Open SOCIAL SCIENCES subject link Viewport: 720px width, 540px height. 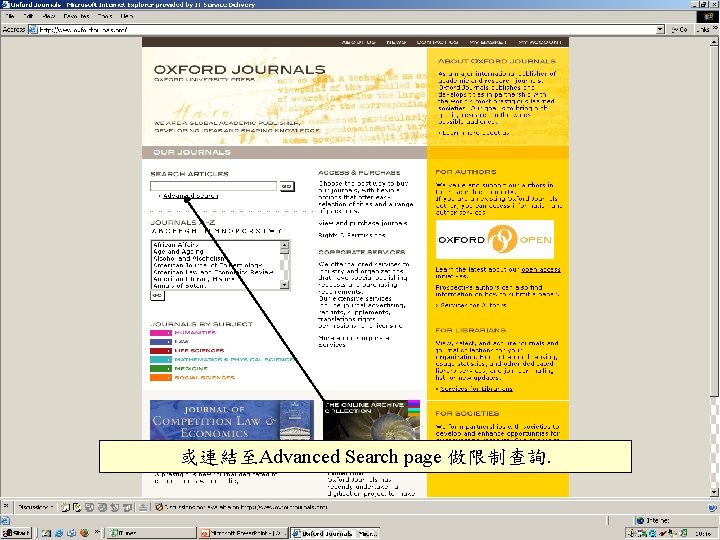coord(205,377)
